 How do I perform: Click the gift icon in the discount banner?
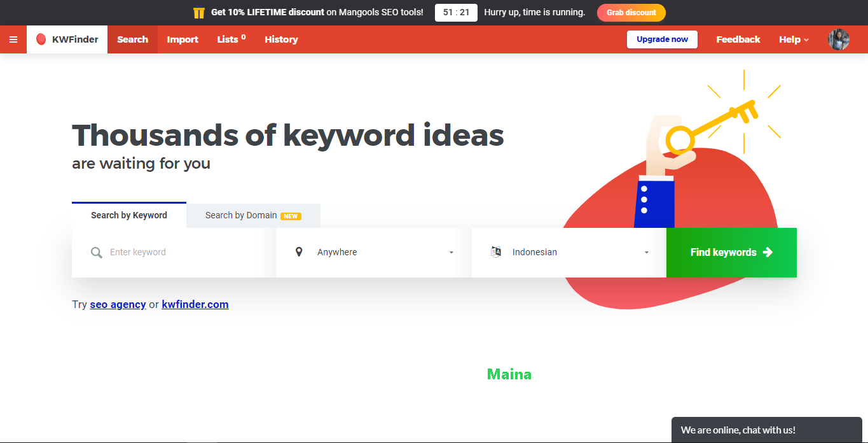click(199, 13)
